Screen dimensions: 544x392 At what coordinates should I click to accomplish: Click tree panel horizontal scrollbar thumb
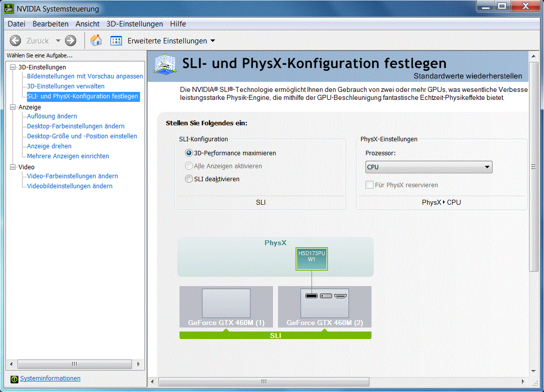[74, 364]
